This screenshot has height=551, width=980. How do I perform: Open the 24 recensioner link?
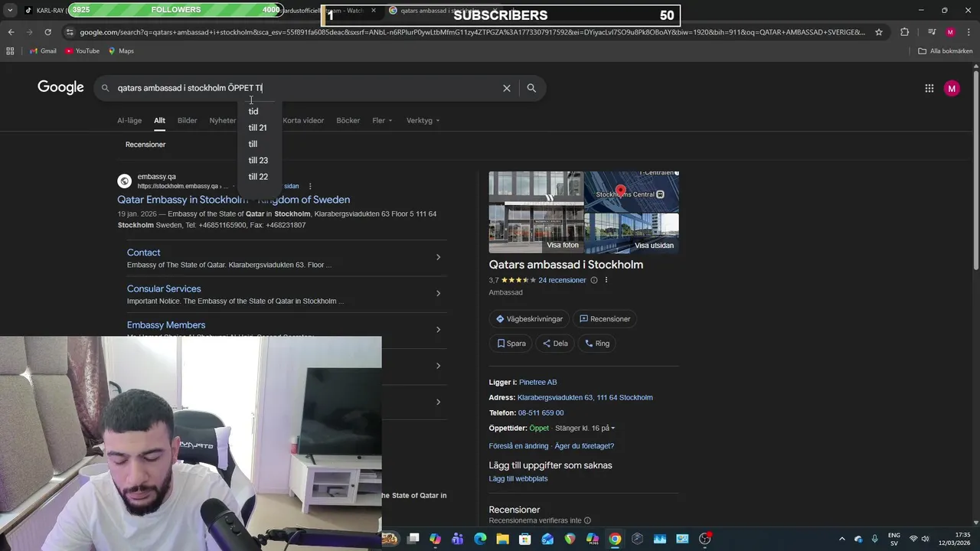[x=562, y=280]
